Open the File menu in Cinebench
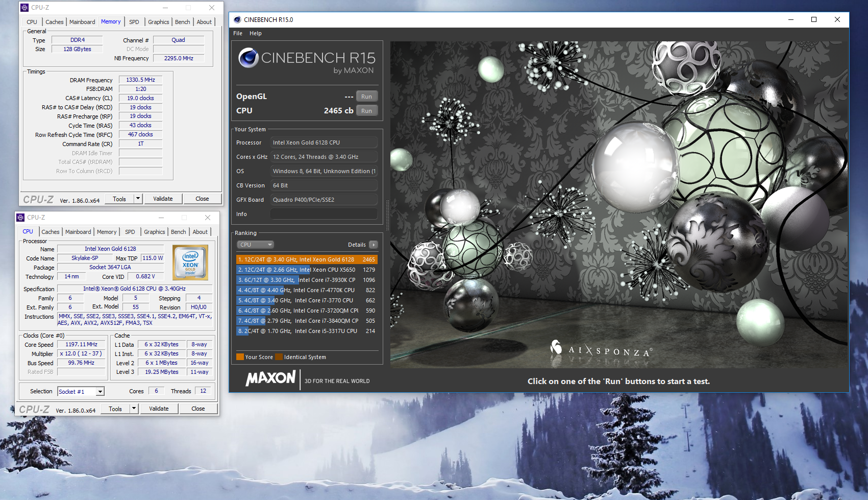 (238, 33)
